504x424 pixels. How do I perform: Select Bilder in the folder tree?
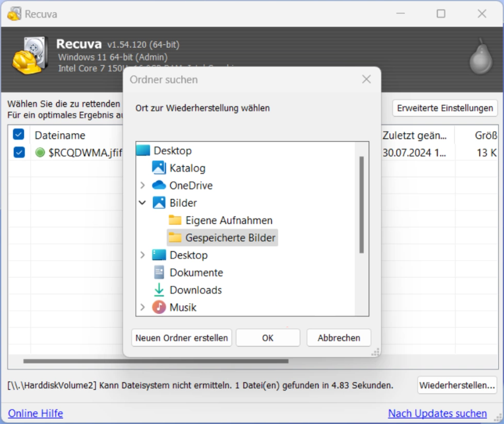point(183,203)
